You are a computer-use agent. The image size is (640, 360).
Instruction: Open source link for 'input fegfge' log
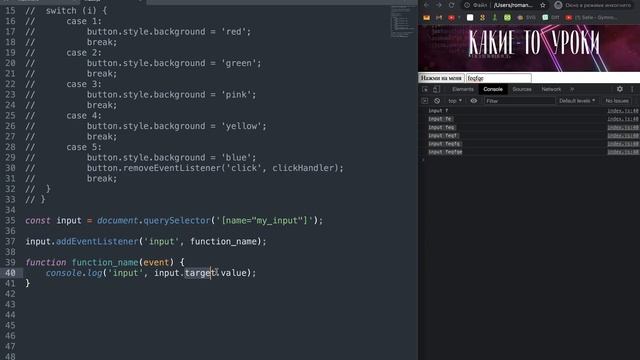coord(622,152)
